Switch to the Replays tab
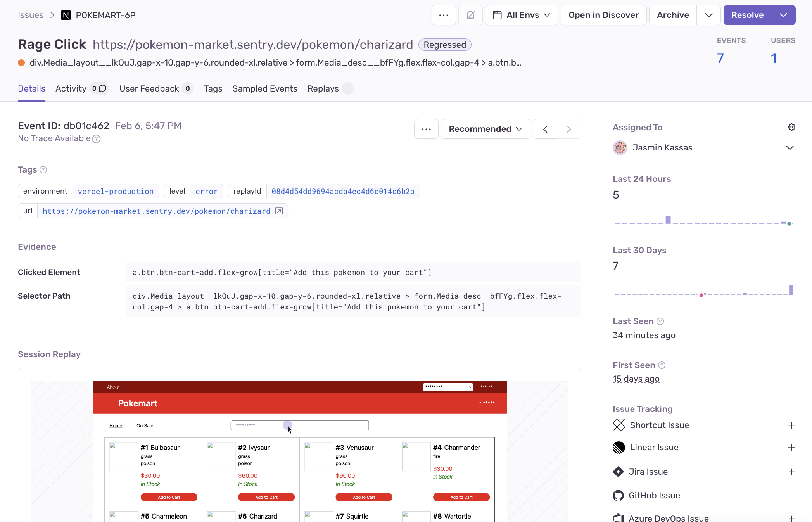Screen dimensions: 812x522 [323, 89]
